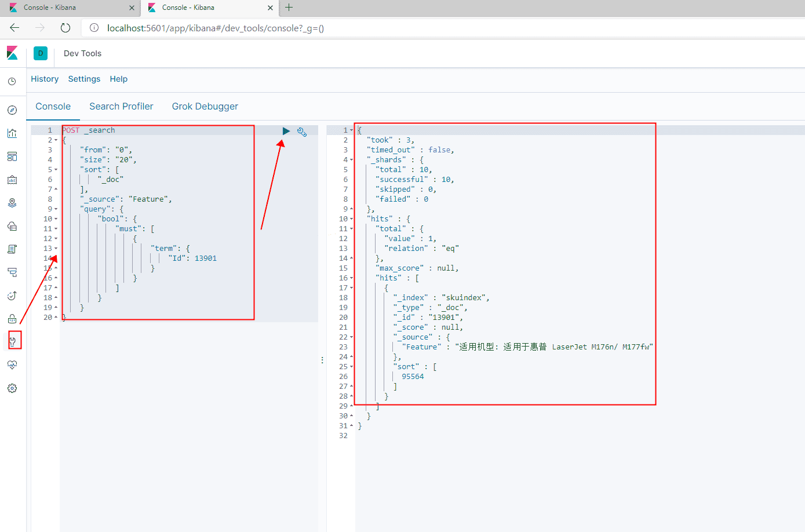Collapse the request body fold arrow at line 2

pos(56,140)
